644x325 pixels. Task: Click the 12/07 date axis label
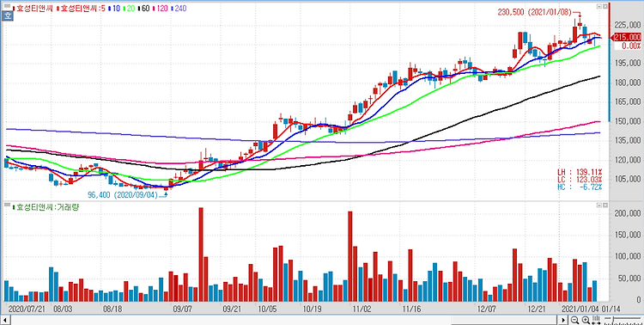tap(486, 308)
